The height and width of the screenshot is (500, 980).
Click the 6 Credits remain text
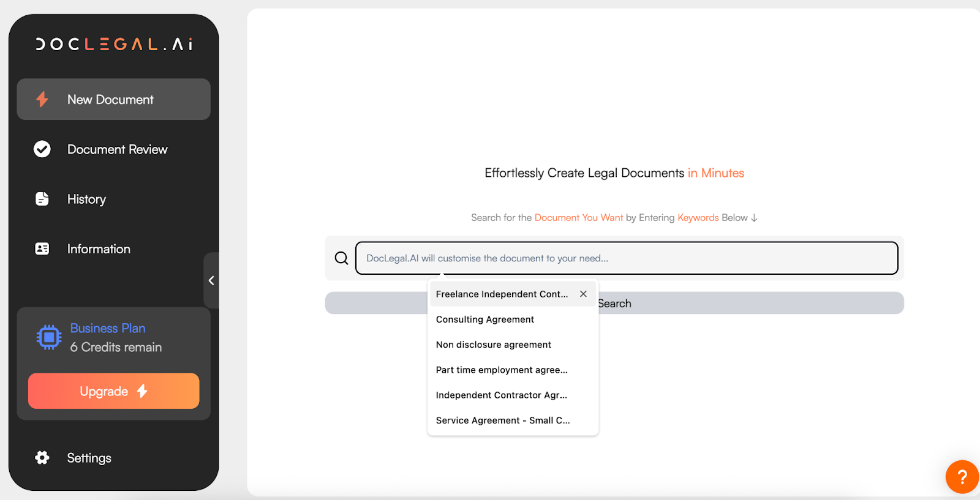click(116, 347)
